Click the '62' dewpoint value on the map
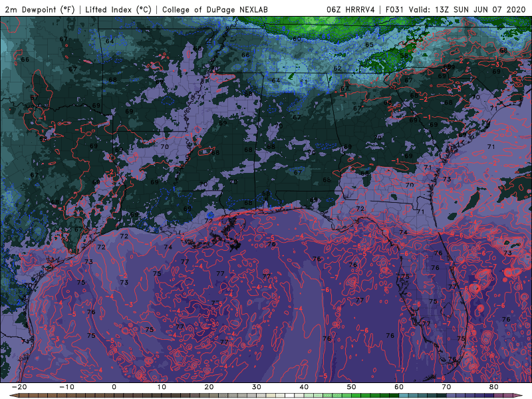Viewport: 532px width, 399px height. click(337, 68)
